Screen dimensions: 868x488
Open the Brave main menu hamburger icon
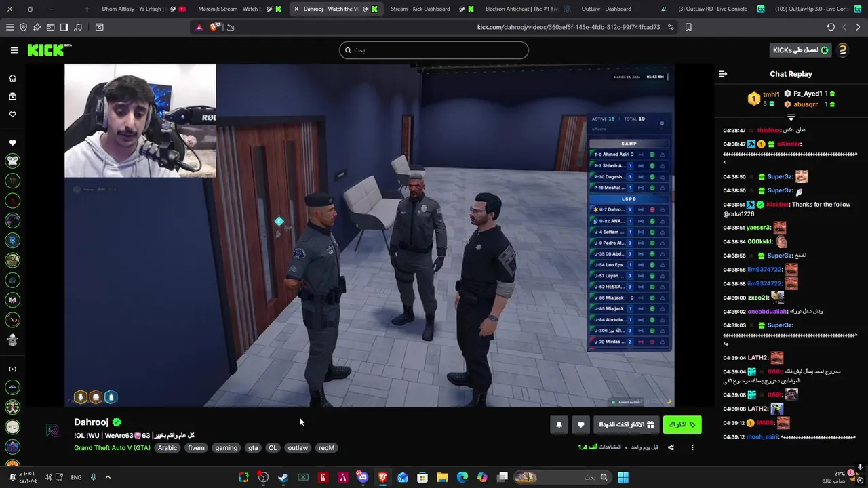pos(9,27)
